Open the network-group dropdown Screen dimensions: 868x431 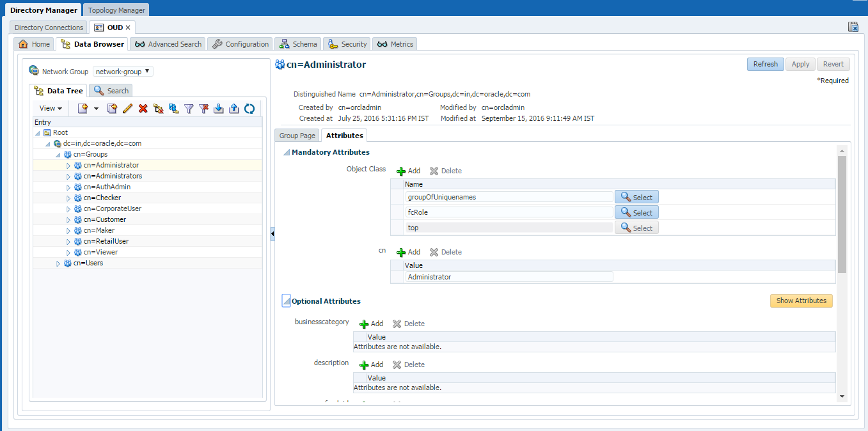[x=123, y=72]
